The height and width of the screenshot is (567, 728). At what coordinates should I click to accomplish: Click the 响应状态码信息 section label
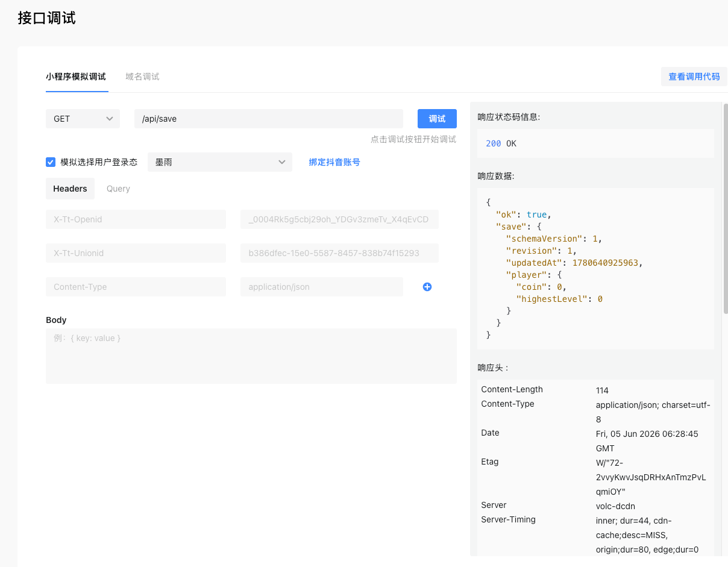coord(509,117)
